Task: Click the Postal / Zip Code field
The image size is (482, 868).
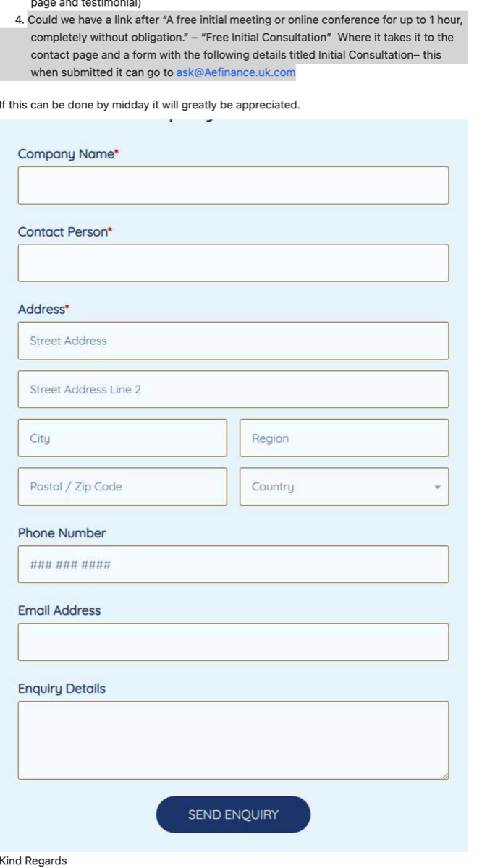Action: click(122, 487)
